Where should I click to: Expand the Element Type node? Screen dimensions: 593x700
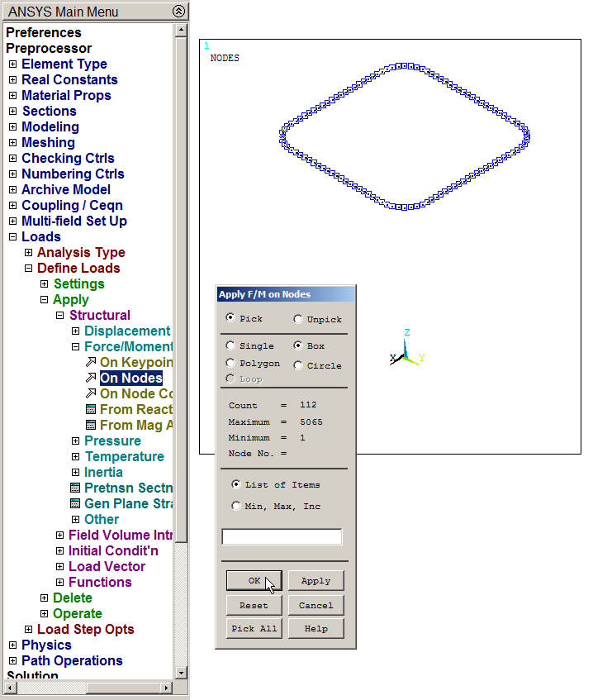(13, 64)
